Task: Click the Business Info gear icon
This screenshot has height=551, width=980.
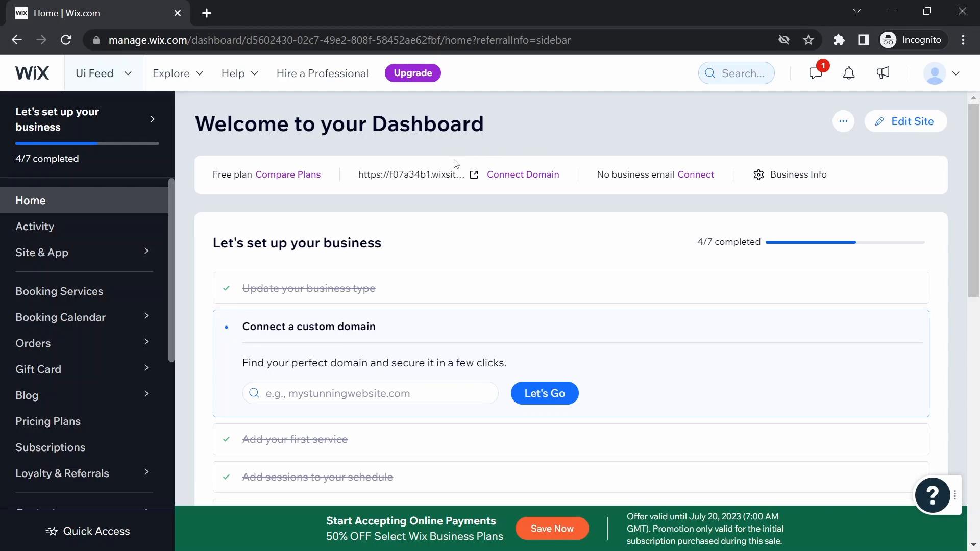Action: pos(759,174)
